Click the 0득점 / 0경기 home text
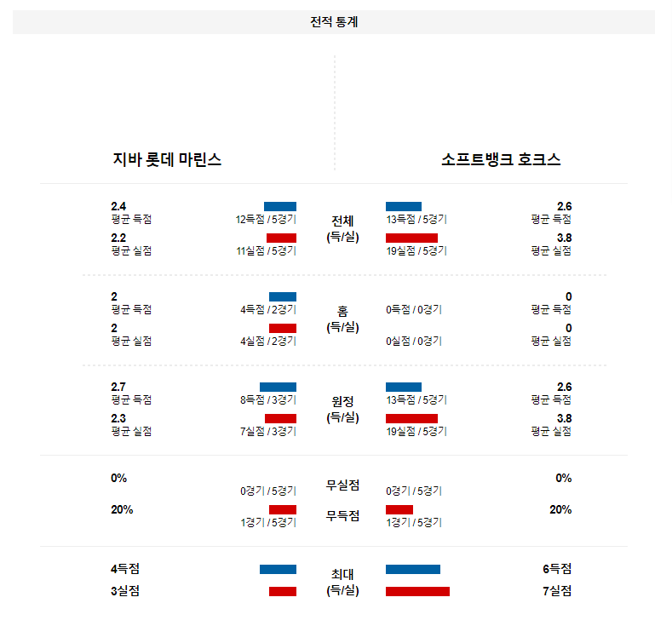The width and height of the screenshot is (672, 626). [414, 310]
